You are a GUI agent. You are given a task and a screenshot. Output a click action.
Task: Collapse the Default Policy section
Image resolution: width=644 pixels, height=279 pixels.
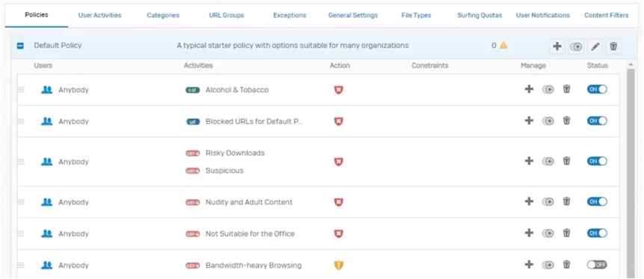coord(20,46)
